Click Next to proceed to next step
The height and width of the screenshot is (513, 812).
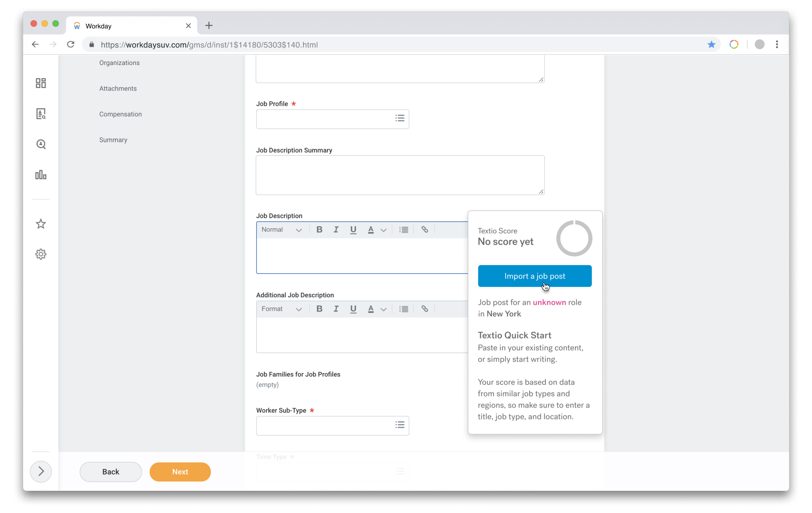(x=180, y=472)
